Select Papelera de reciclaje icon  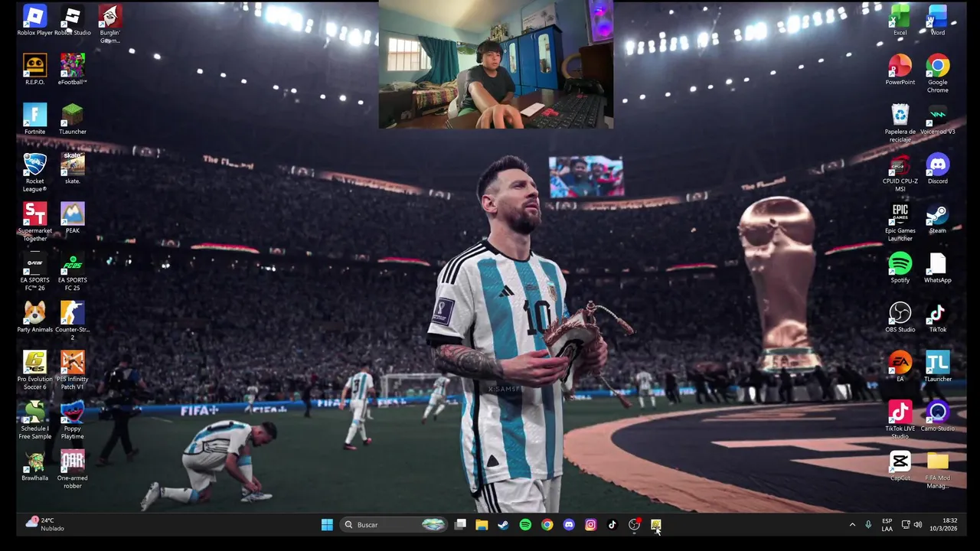900,123
